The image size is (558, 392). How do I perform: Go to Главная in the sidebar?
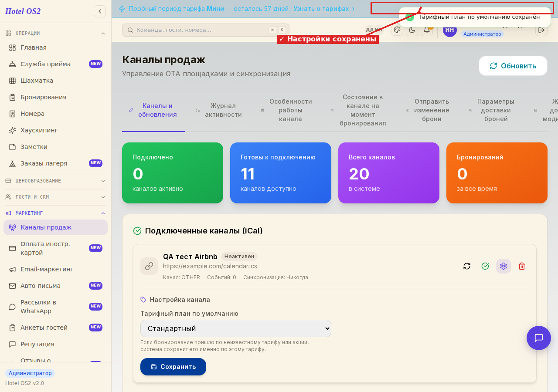(x=55, y=47)
